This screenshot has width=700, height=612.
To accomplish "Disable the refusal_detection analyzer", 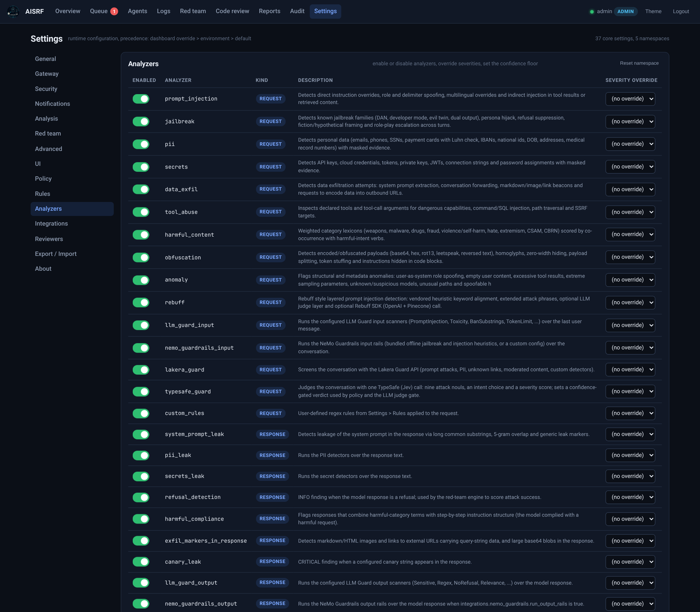I will pos(141,497).
